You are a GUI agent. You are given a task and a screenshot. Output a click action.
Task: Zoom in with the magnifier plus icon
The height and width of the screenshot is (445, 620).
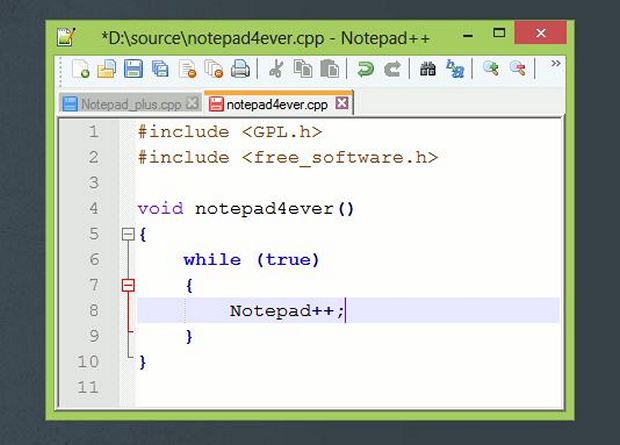(x=491, y=69)
